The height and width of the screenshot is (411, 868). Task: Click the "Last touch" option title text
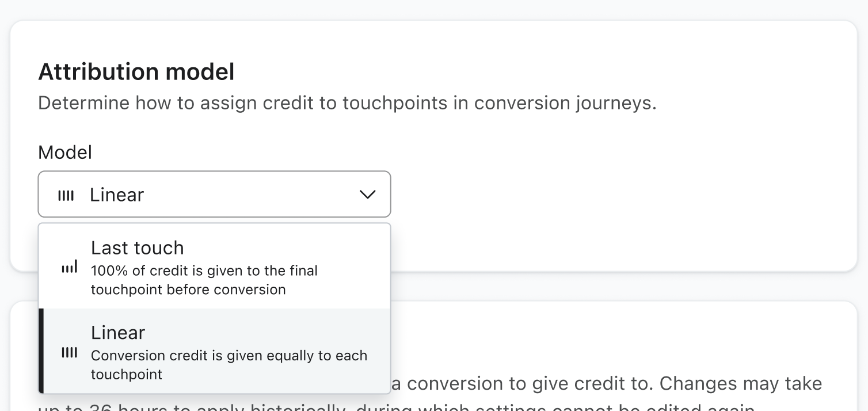tap(138, 248)
